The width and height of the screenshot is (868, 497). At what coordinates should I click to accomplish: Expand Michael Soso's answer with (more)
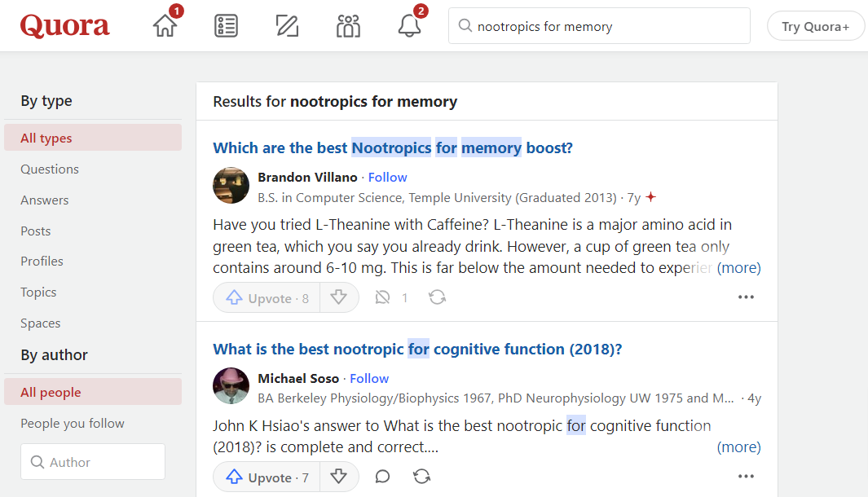click(x=738, y=447)
